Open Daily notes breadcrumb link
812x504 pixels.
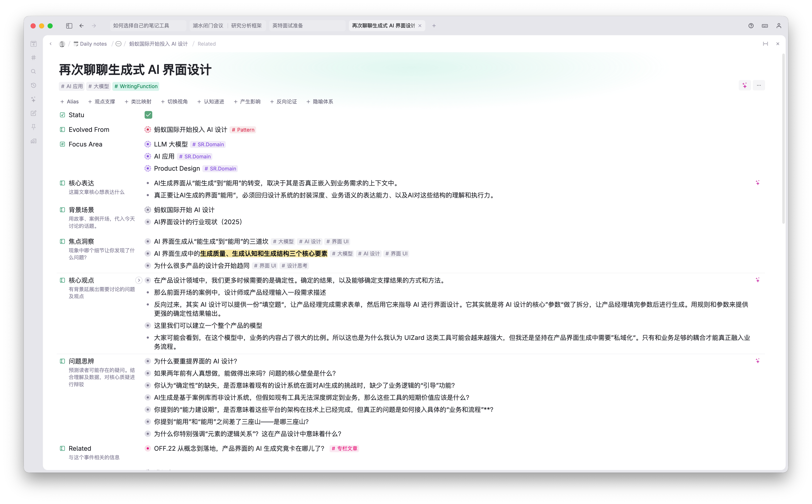(x=93, y=44)
